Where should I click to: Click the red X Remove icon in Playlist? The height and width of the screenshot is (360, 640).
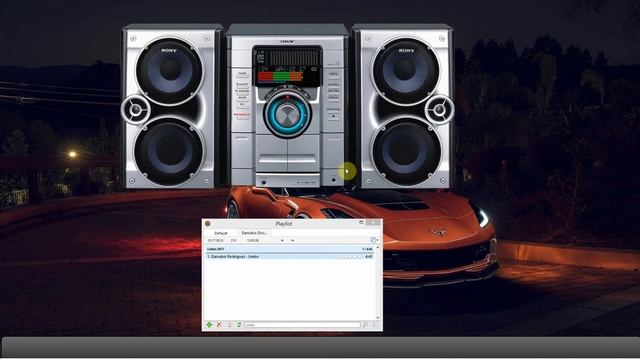pyautogui.click(x=219, y=324)
